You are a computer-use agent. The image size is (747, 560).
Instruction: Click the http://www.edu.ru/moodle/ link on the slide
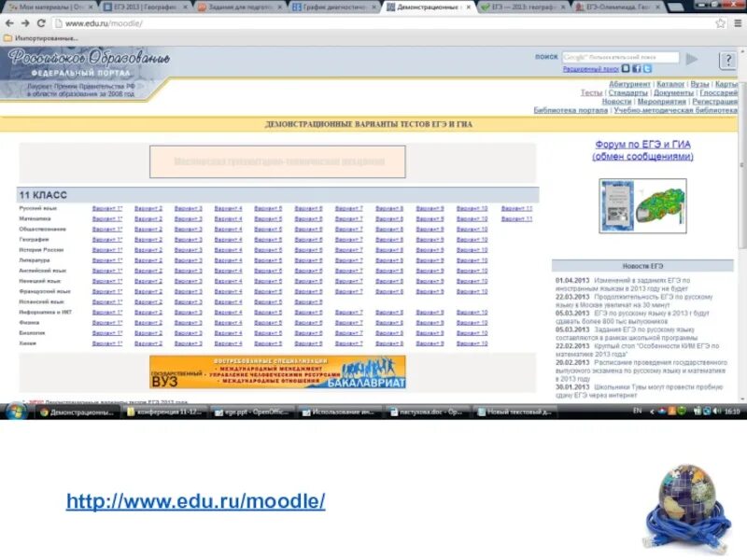pyautogui.click(x=196, y=501)
